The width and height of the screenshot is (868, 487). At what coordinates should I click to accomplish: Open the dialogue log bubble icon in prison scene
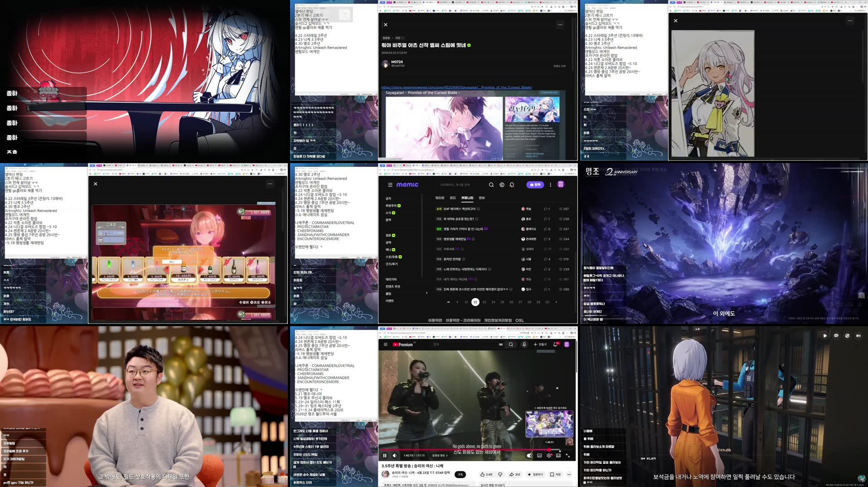pyautogui.click(x=836, y=336)
